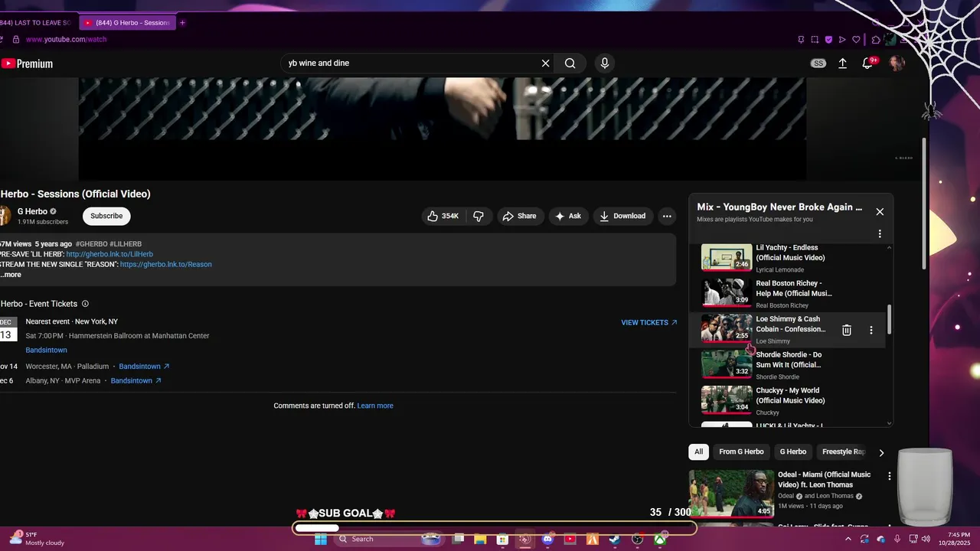
Task: Like the G Herbo Sessions video
Action: click(x=443, y=216)
